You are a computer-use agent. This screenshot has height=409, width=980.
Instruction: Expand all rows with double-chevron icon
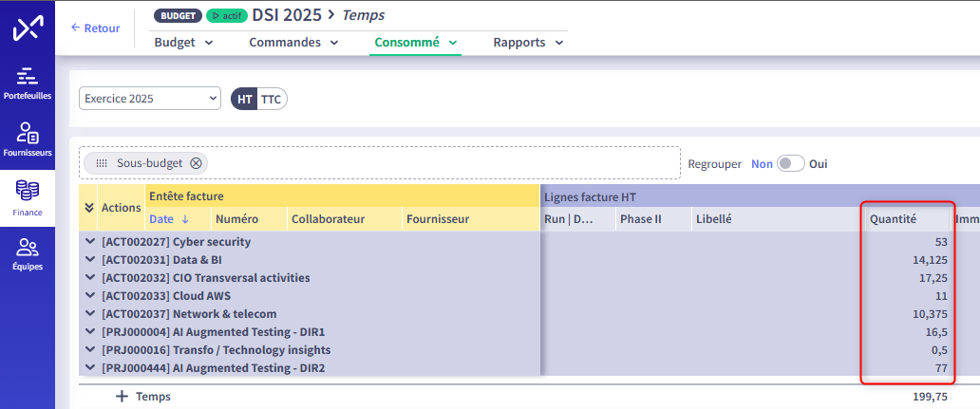89,208
